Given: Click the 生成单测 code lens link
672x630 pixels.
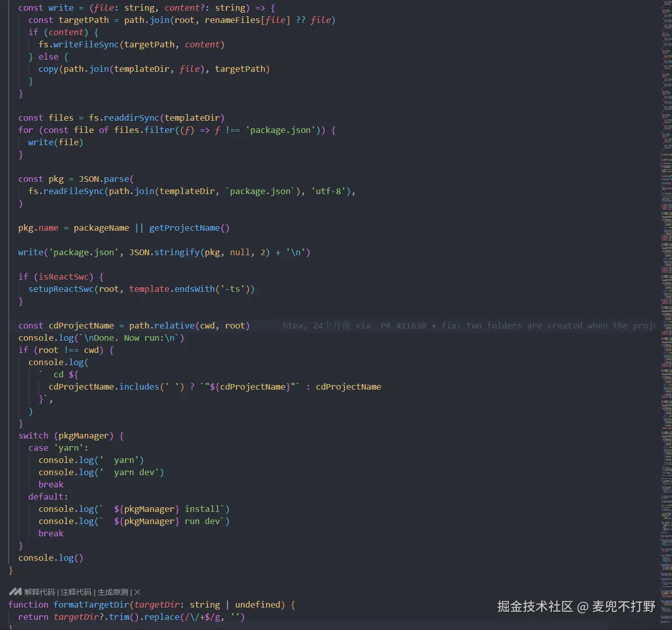Looking at the screenshot, I should click(113, 592).
